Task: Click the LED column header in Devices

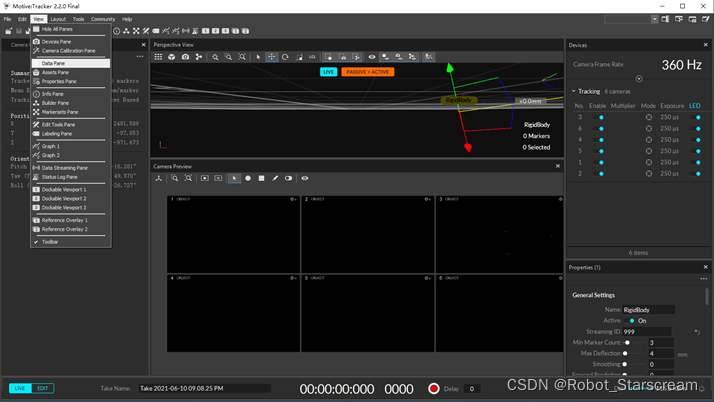Action: click(x=694, y=106)
